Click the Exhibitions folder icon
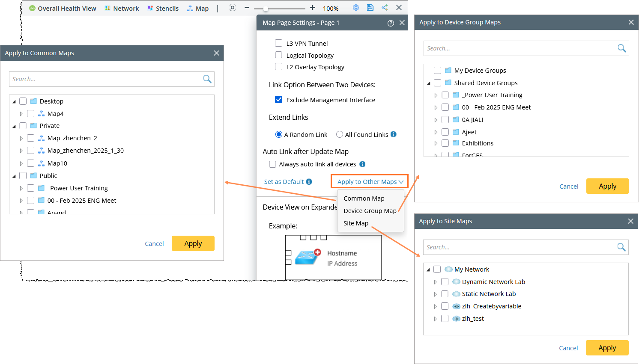The width and height of the screenshot is (639, 364). tap(456, 143)
